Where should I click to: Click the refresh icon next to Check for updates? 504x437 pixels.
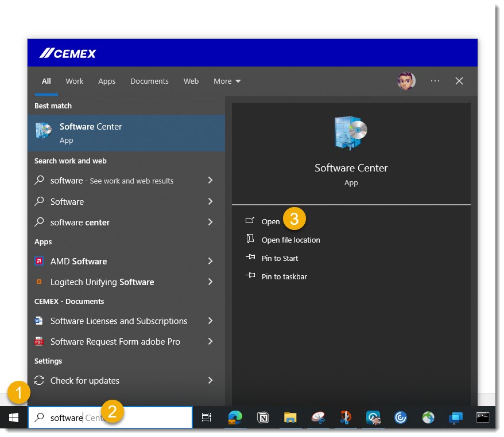(40, 380)
